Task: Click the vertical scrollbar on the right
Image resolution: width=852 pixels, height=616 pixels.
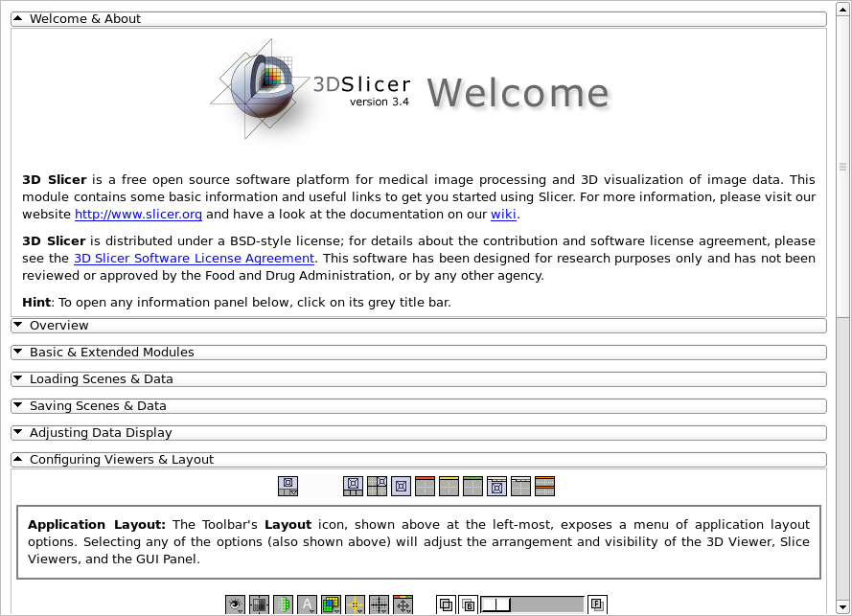Action: point(842,165)
